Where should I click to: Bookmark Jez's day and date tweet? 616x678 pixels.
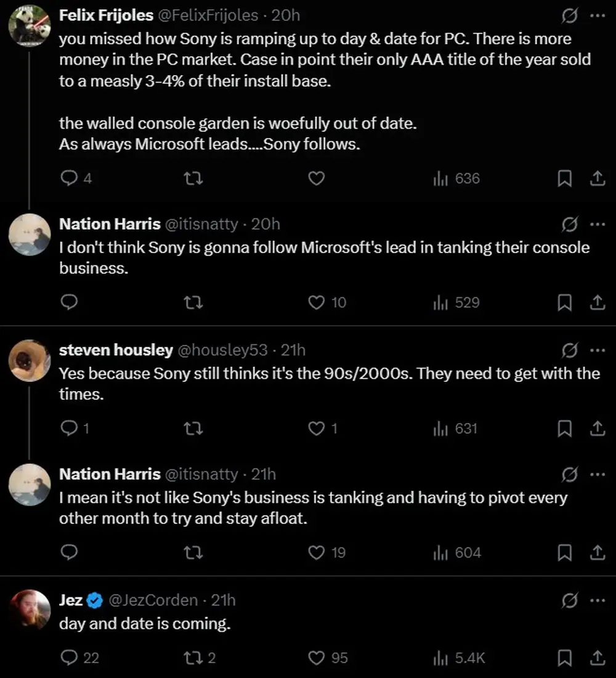(x=564, y=658)
